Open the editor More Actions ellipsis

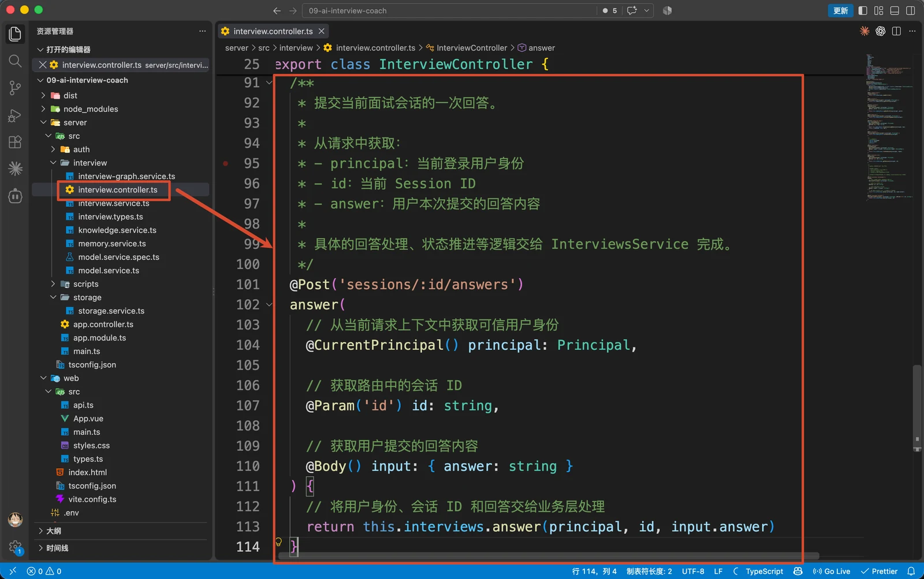(912, 31)
